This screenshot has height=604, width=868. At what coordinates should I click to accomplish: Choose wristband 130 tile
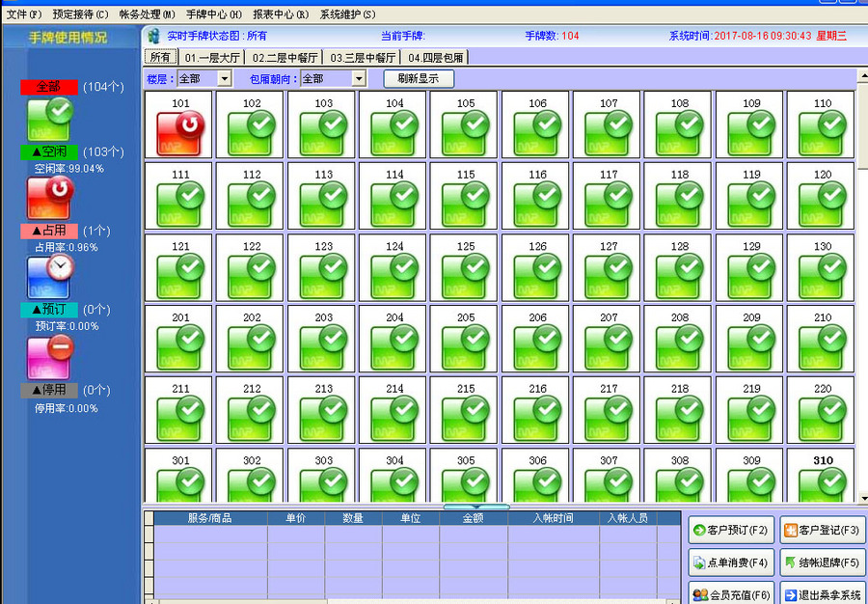coord(821,268)
